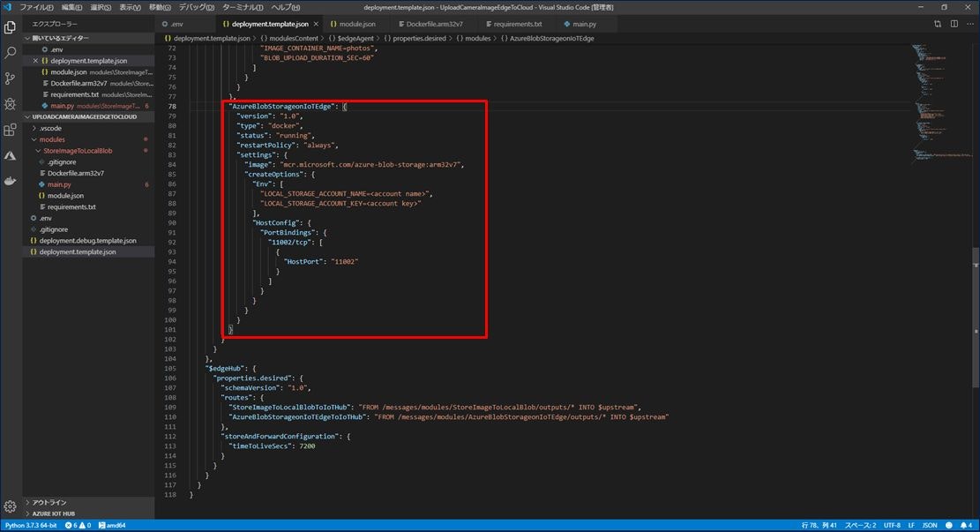Click the errors and warnings indicator
Image resolution: width=980 pixels, height=532 pixels.
[78, 525]
